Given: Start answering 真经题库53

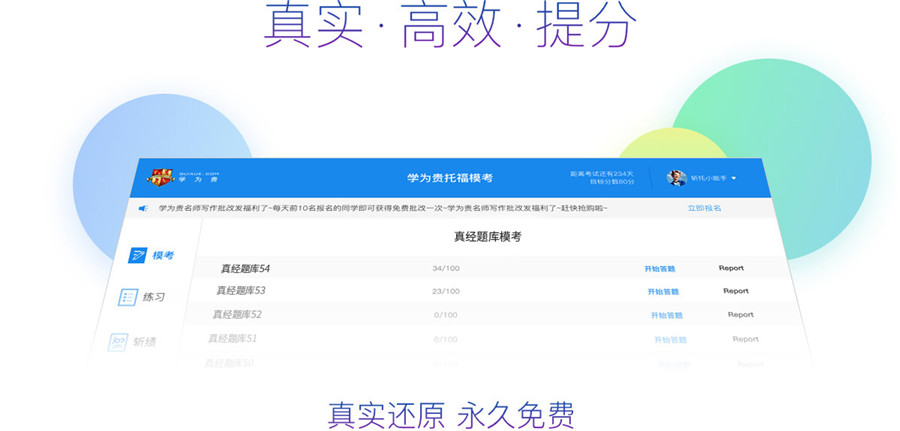Looking at the screenshot, I should tap(663, 292).
